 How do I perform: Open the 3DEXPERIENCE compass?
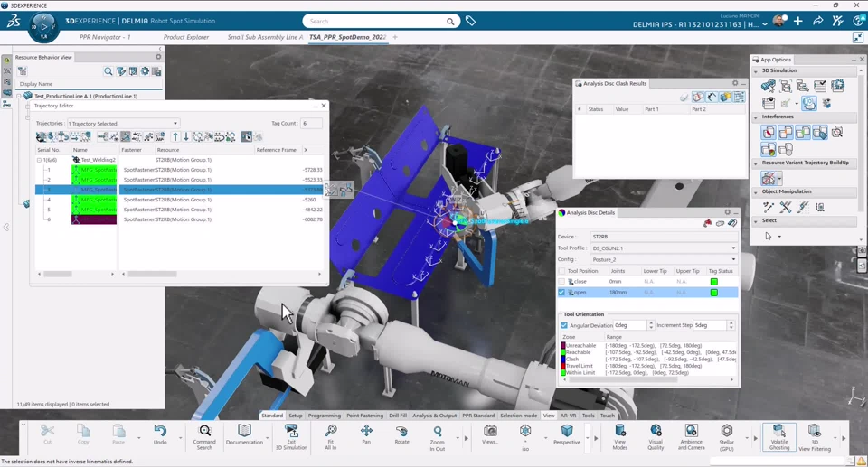point(43,26)
